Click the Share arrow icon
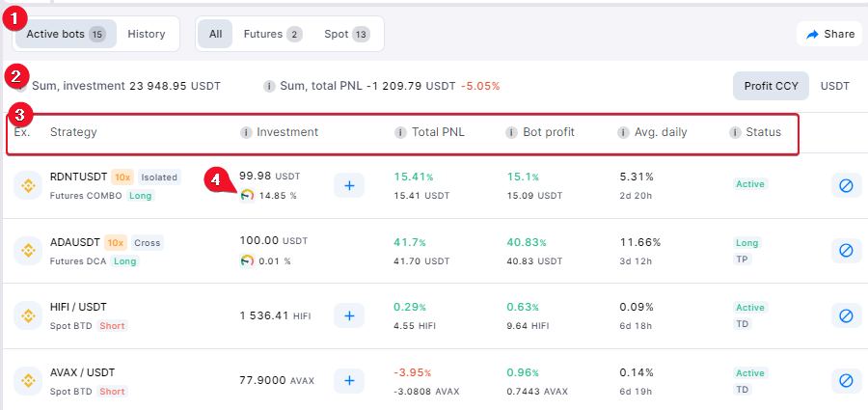 (x=812, y=35)
